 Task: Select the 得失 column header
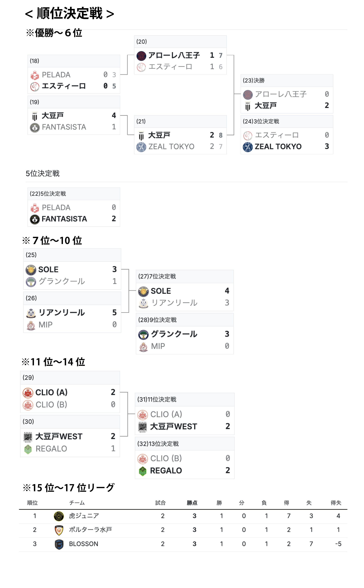coord(336,503)
